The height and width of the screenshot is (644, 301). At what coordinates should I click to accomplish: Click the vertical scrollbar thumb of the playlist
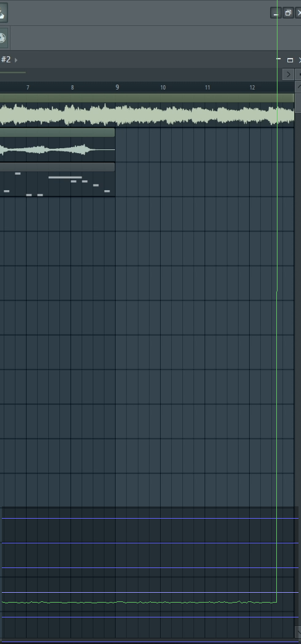click(x=298, y=102)
